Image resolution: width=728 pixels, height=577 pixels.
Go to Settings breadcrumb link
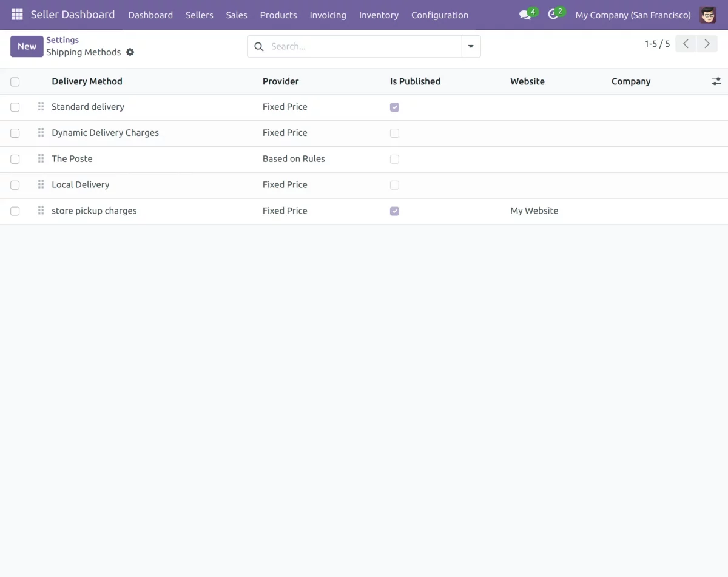tap(62, 40)
